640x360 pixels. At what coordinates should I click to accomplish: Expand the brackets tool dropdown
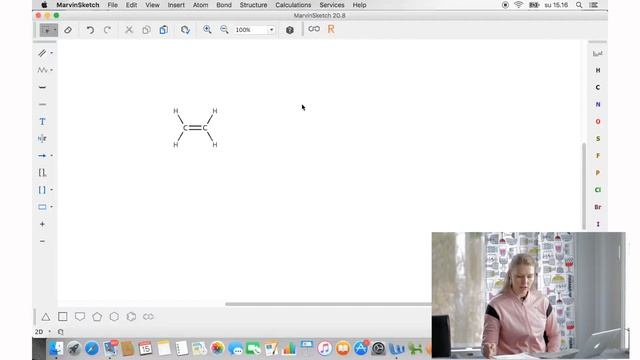pyautogui.click(x=51, y=190)
